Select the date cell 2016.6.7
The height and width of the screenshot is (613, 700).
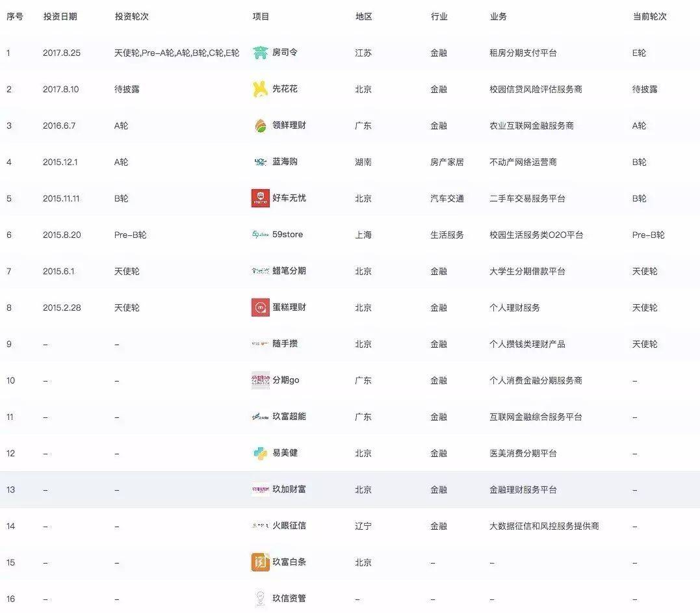click(59, 126)
